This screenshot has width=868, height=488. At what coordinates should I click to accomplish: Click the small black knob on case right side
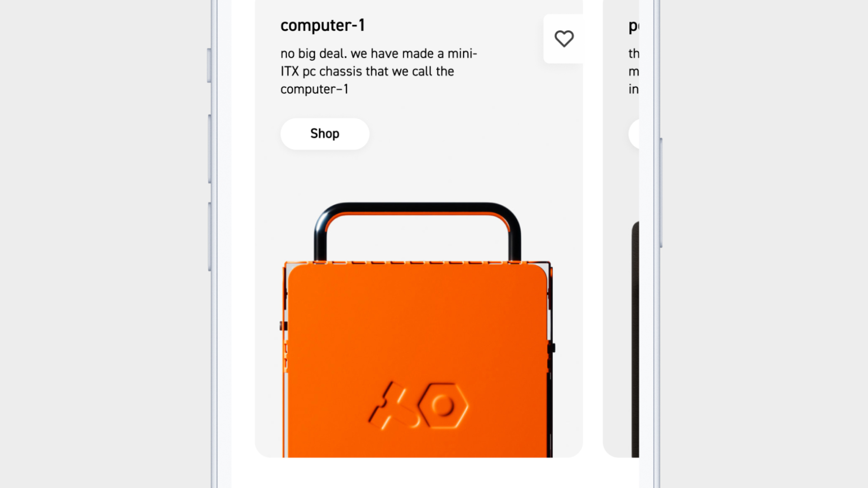pyautogui.click(x=551, y=348)
